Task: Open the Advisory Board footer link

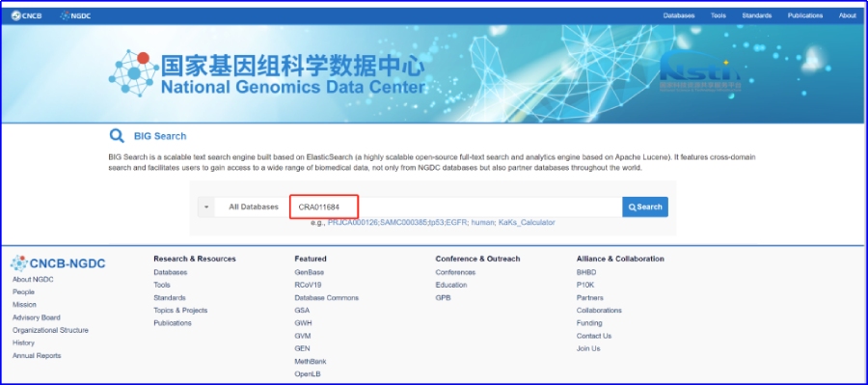Action: [37, 318]
